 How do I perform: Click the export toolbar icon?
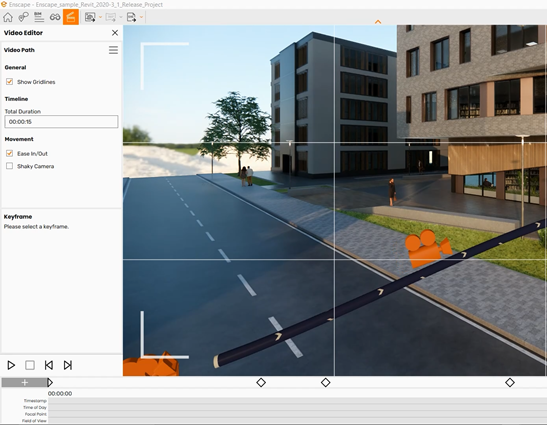point(131,17)
